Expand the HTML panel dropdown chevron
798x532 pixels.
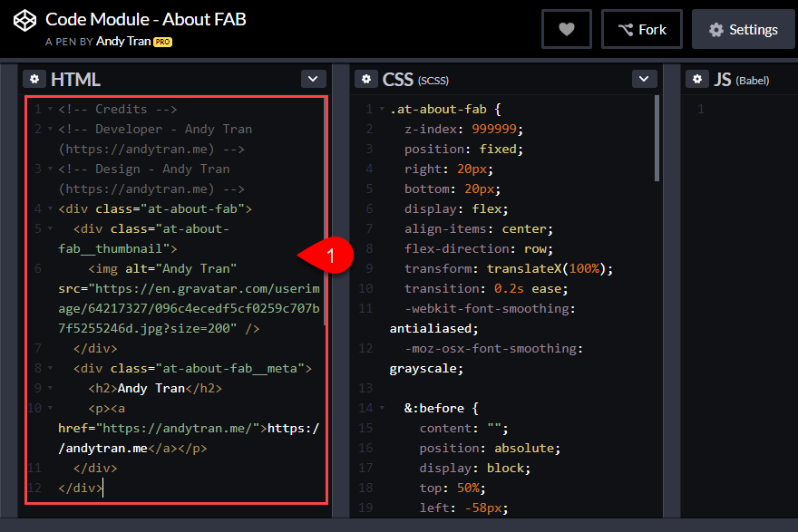[313, 79]
